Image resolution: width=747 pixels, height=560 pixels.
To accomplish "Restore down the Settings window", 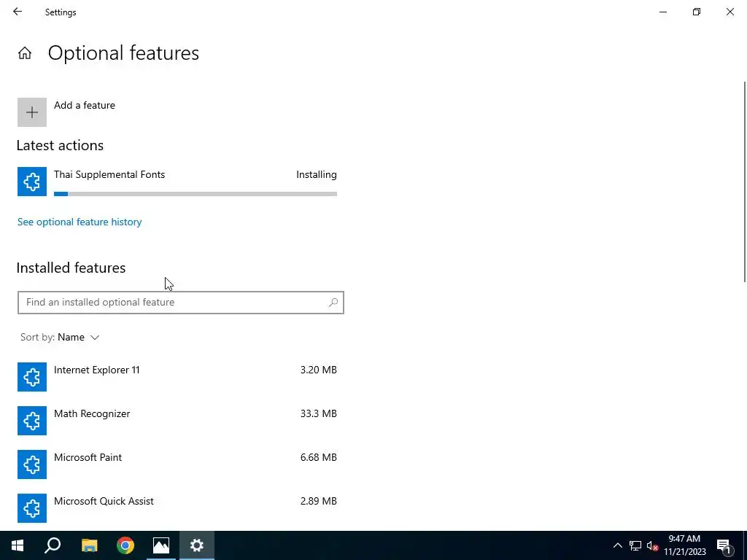I will click(x=697, y=12).
